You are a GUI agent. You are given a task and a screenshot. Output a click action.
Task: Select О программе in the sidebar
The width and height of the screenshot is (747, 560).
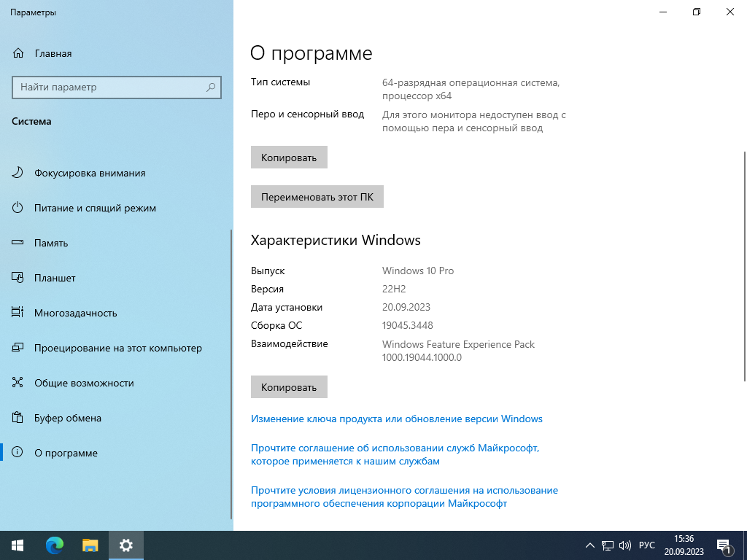click(66, 453)
